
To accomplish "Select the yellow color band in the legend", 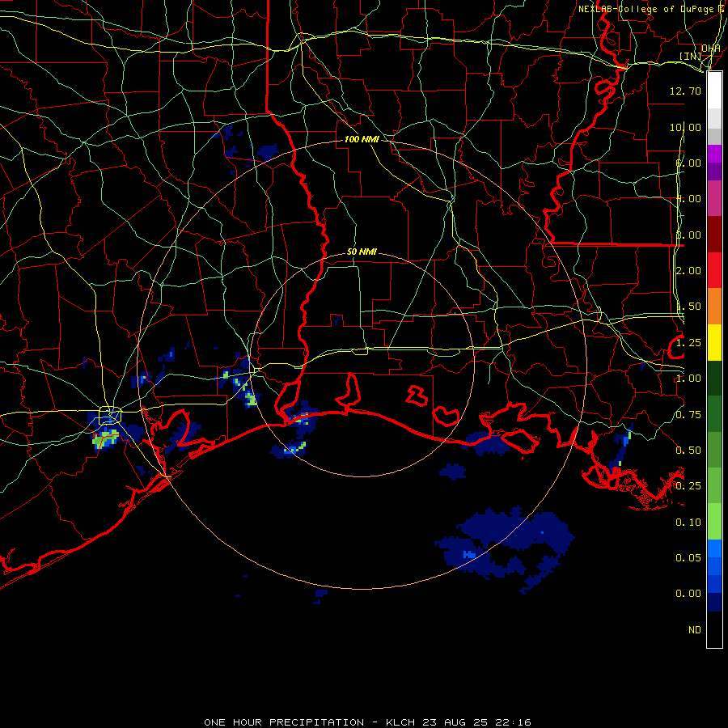I will tap(714, 342).
